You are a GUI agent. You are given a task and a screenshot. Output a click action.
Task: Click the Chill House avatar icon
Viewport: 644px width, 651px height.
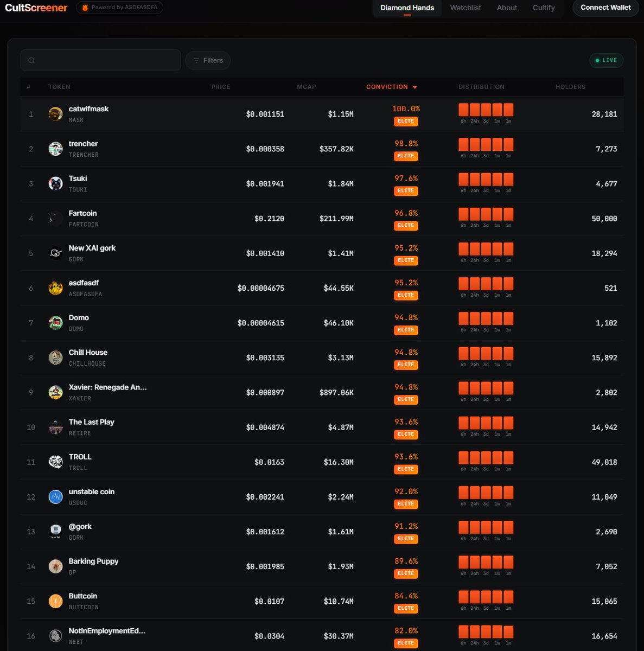pyautogui.click(x=55, y=358)
